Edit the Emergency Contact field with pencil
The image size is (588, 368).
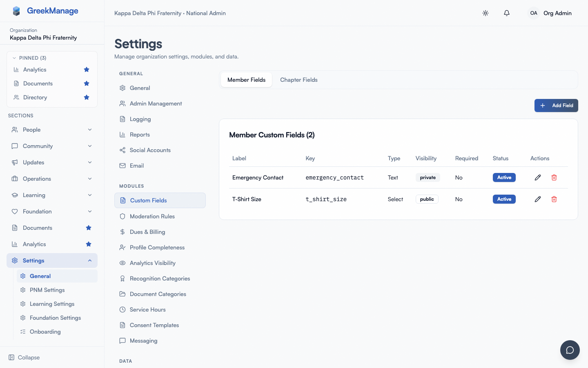pyautogui.click(x=538, y=177)
